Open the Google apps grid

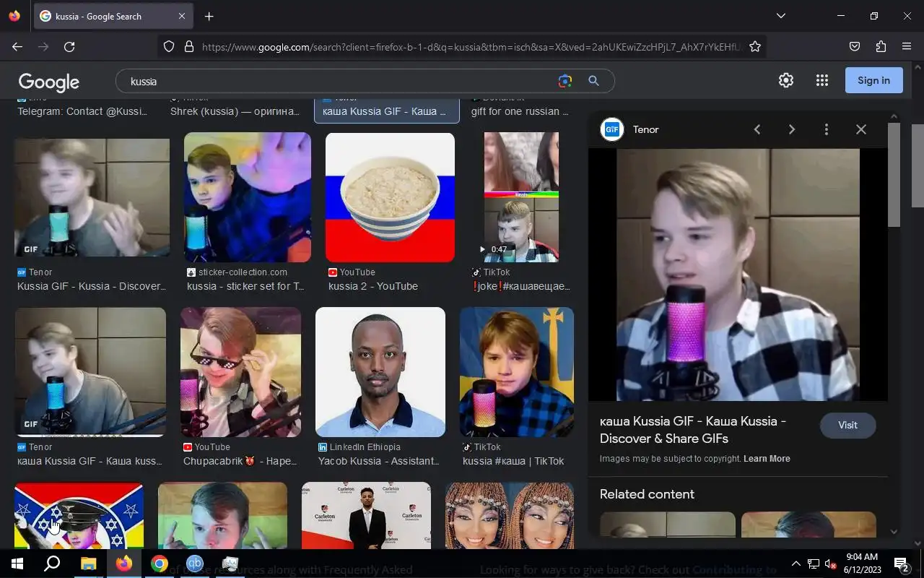point(821,80)
